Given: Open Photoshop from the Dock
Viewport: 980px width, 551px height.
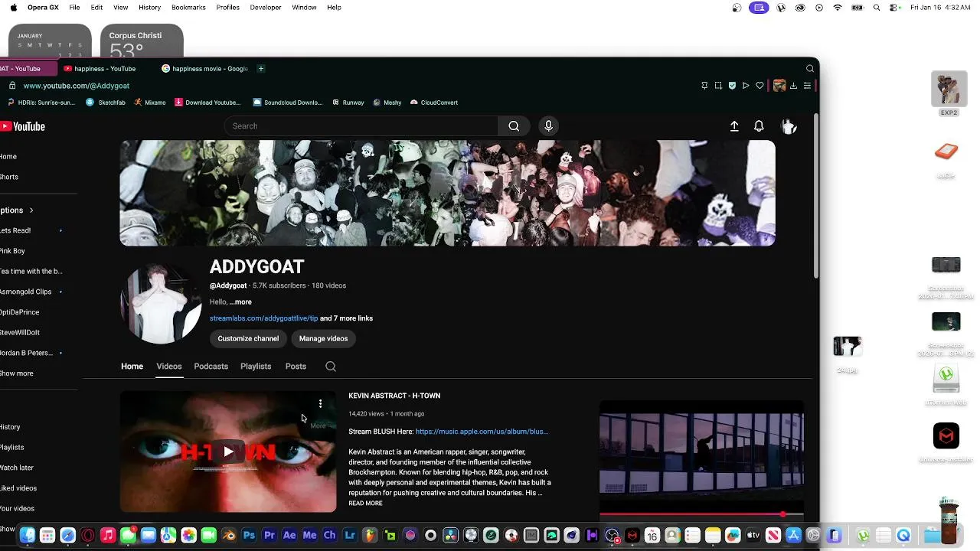Looking at the screenshot, I should point(249,536).
